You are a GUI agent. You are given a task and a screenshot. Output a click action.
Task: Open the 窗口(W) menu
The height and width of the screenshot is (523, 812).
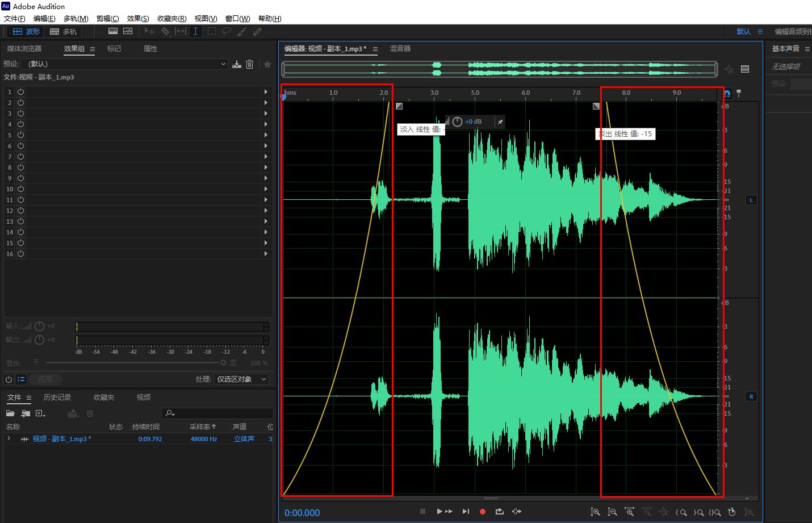pyautogui.click(x=237, y=18)
